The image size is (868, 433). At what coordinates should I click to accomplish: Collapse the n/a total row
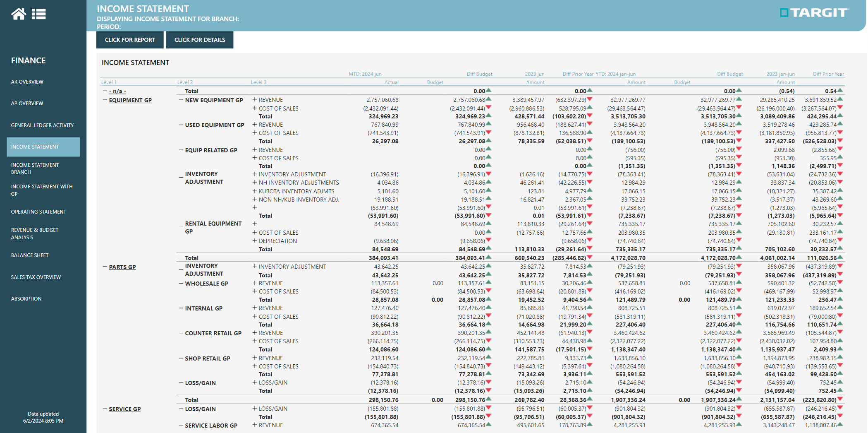click(104, 91)
